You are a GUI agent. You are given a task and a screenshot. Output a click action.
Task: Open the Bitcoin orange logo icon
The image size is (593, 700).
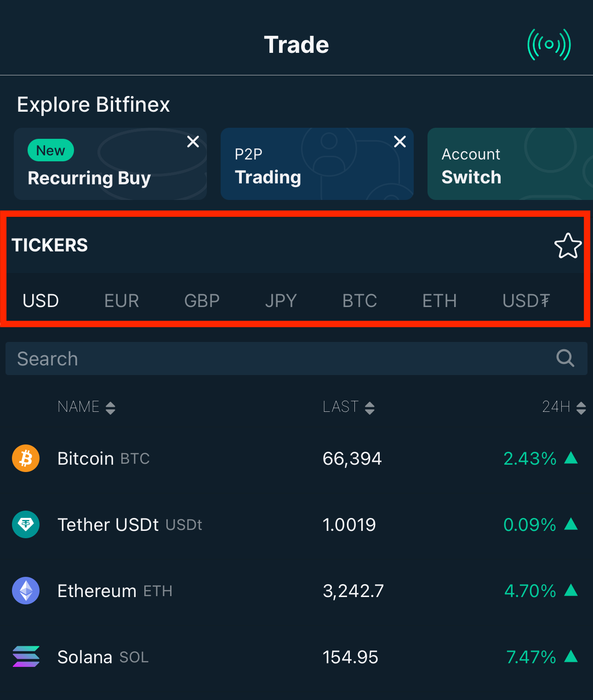coord(26,458)
